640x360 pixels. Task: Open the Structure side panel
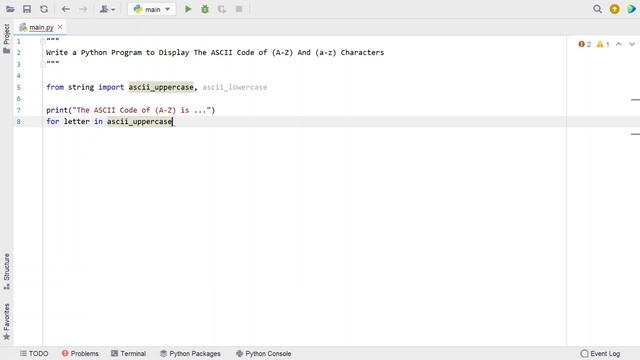pyautogui.click(x=7, y=271)
